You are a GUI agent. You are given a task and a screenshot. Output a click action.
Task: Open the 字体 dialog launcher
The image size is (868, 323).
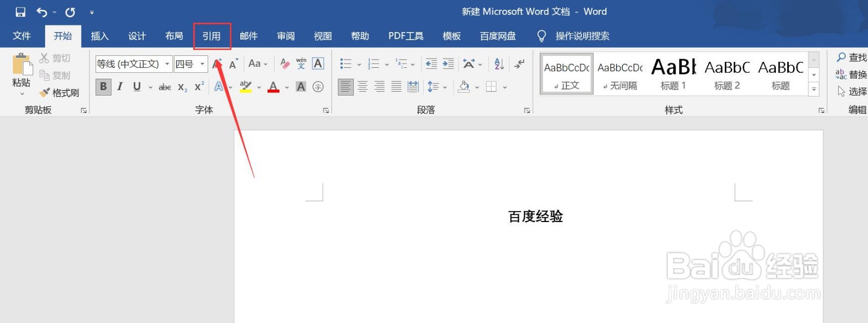(326, 110)
